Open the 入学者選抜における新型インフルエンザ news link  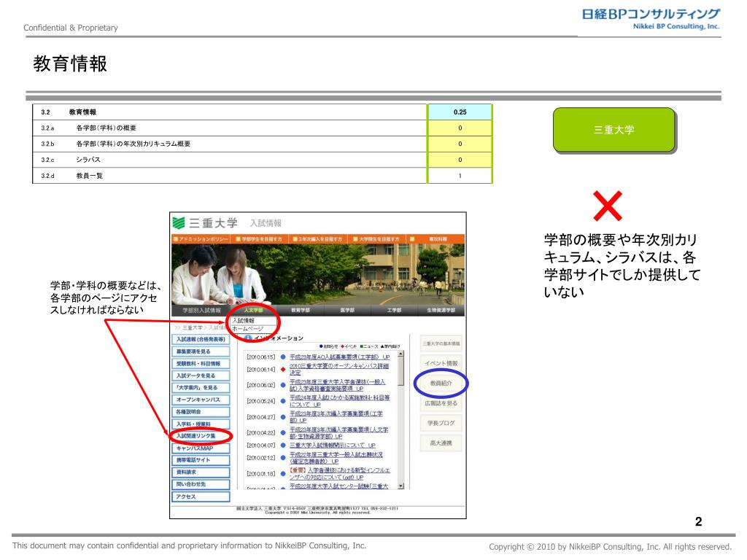339,473
